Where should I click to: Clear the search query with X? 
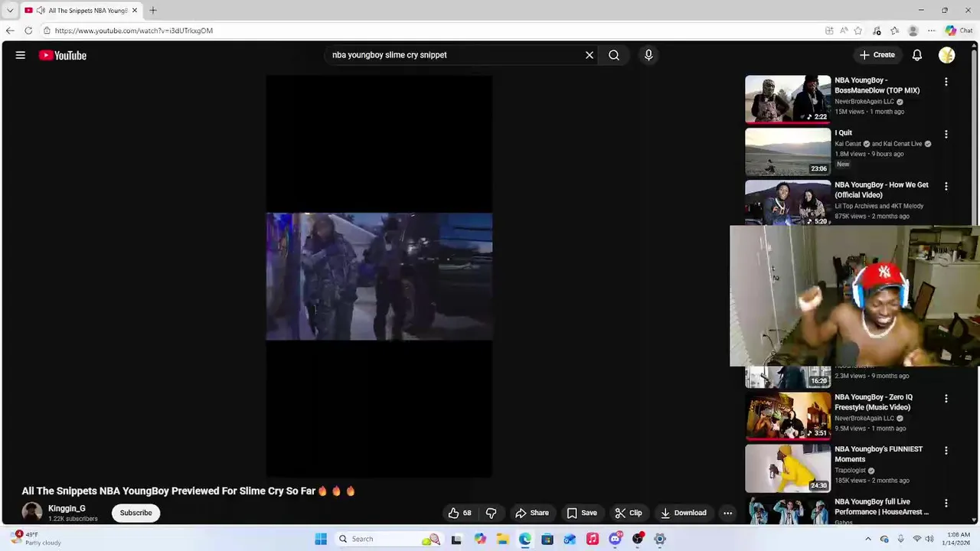coord(590,55)
